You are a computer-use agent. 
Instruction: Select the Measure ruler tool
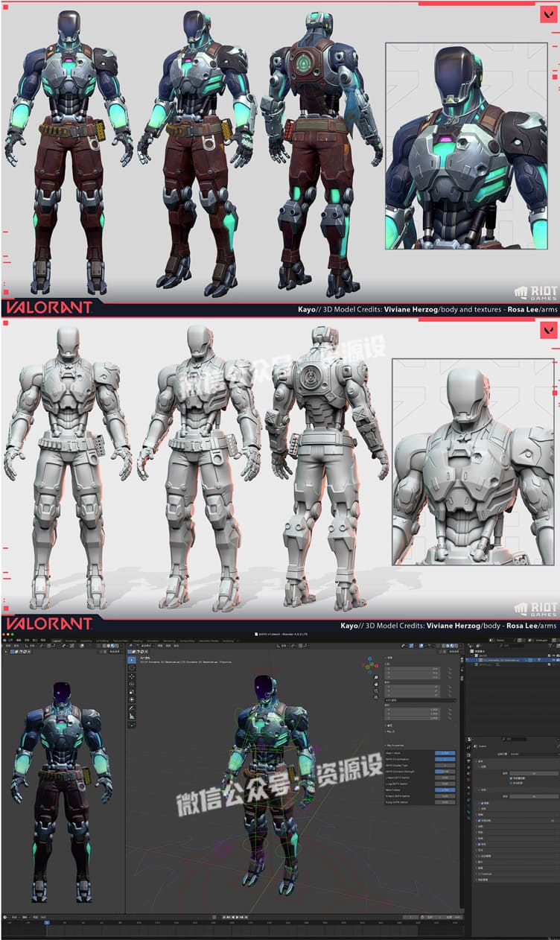tap(132, 717)
